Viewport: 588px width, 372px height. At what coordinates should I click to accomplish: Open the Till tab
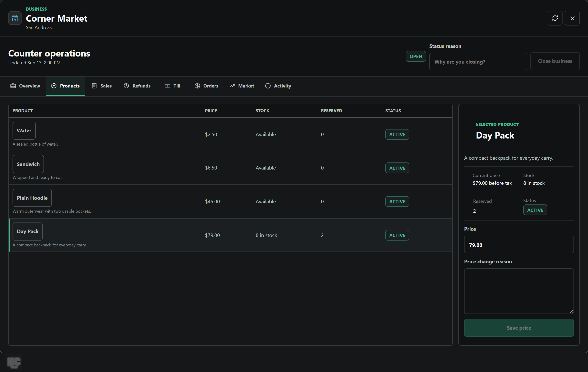coord(173,86)
